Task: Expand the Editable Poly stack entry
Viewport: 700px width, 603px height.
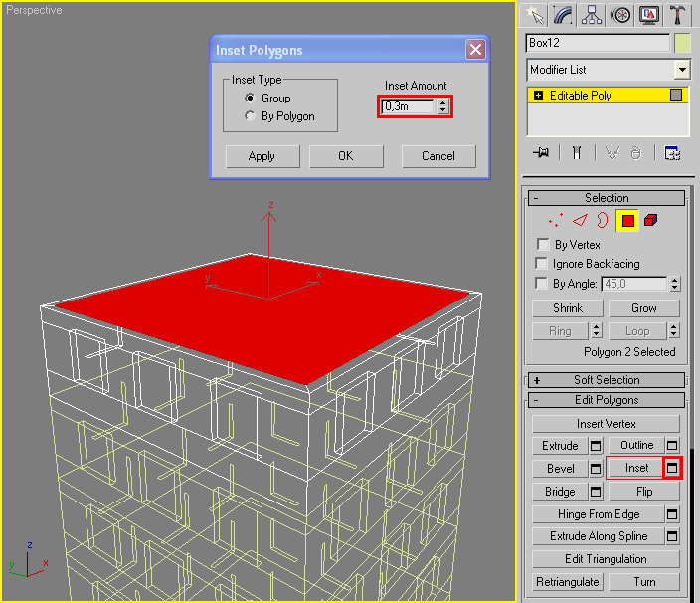Action: pos(538,96)
